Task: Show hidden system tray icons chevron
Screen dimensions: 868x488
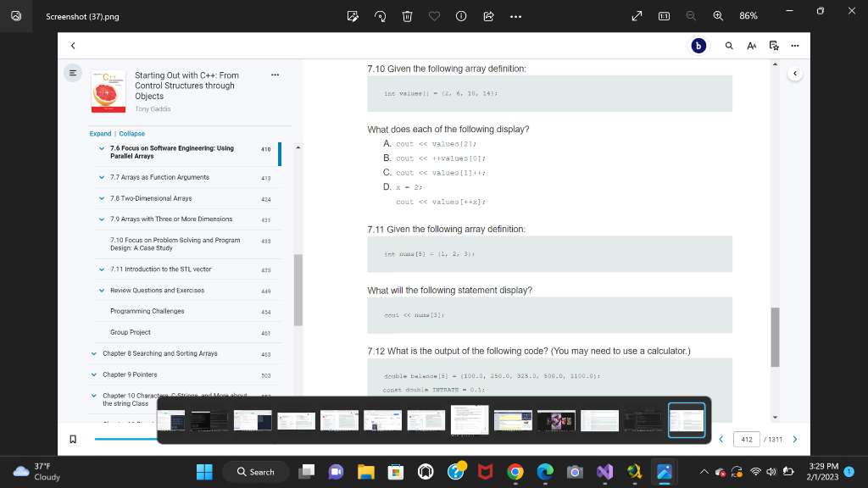Action: click(704, 472)
